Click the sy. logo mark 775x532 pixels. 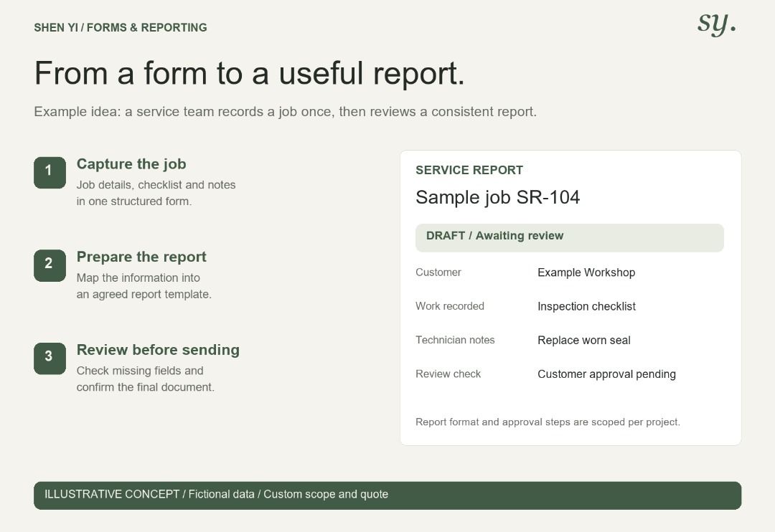(x=716, y=24)
